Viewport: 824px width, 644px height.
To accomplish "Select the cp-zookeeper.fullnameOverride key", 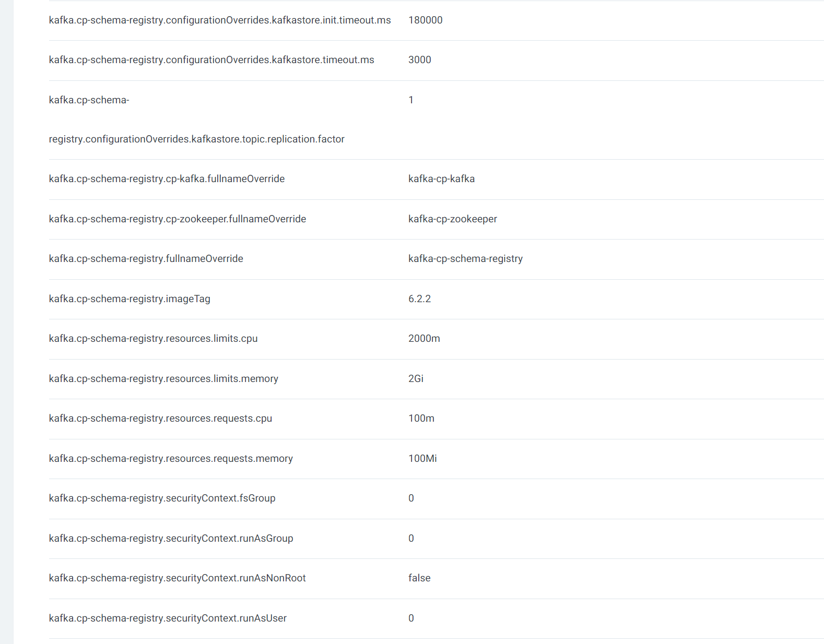I will [x=178, y=219].
